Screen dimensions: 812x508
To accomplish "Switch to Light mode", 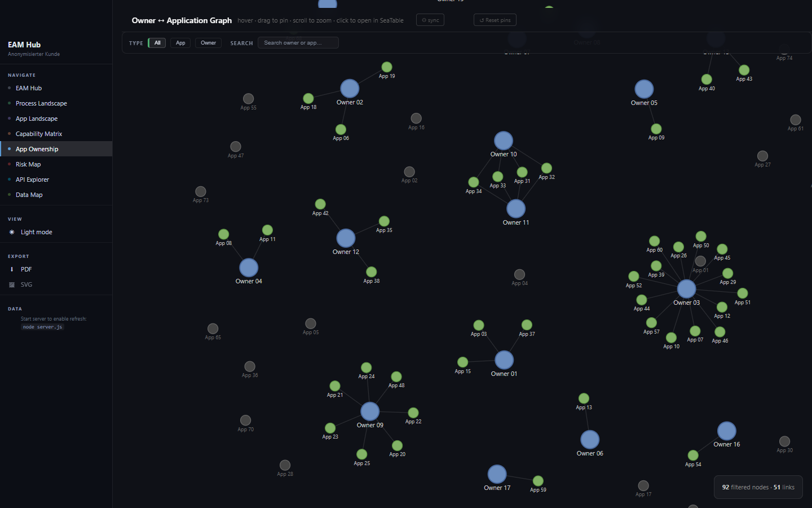I will tap(56, 232).
